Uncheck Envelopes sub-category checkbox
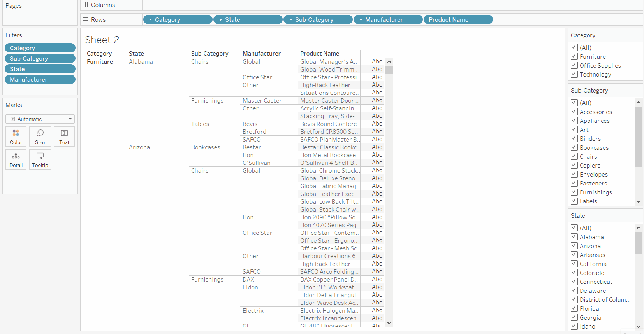The height and width of the screenshot is (334, 644). click(x=574, y=174)
